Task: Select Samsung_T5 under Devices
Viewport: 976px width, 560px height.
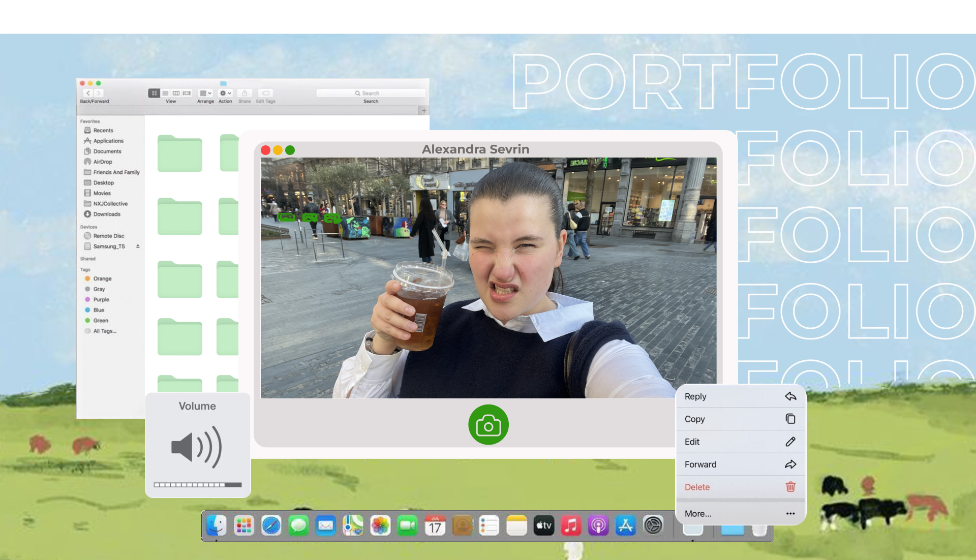Action: tap(104, 246)
